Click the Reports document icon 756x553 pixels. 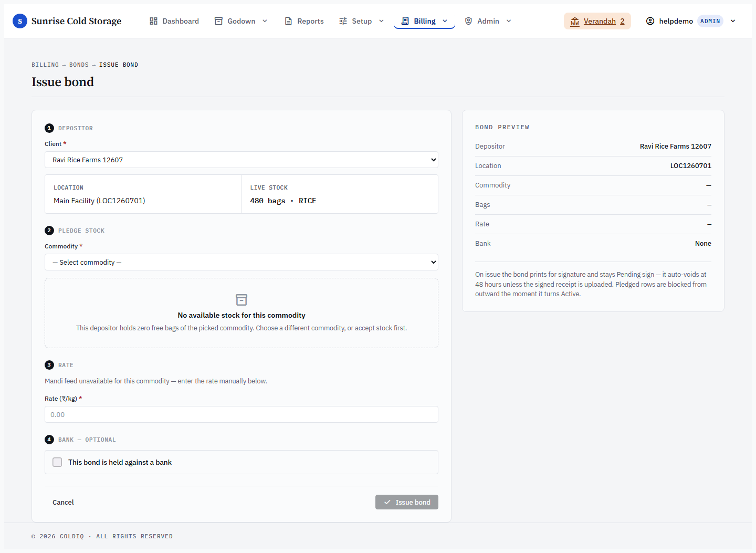(288, 21)
